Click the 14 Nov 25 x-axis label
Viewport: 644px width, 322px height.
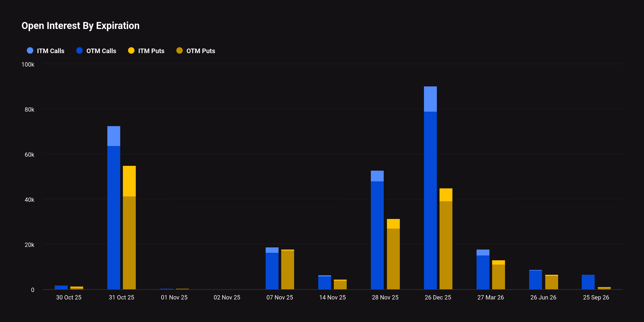332,297
